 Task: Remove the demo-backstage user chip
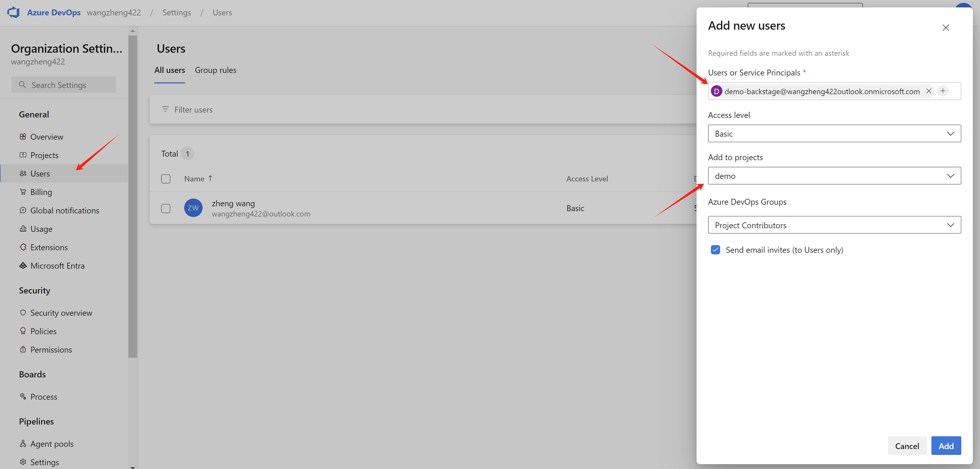[929, 91]
